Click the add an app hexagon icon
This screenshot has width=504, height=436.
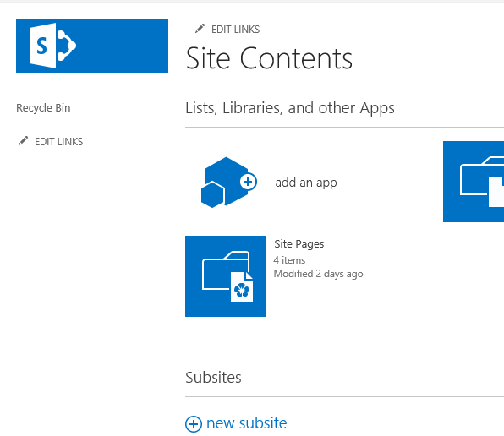[x=229, y=182]
